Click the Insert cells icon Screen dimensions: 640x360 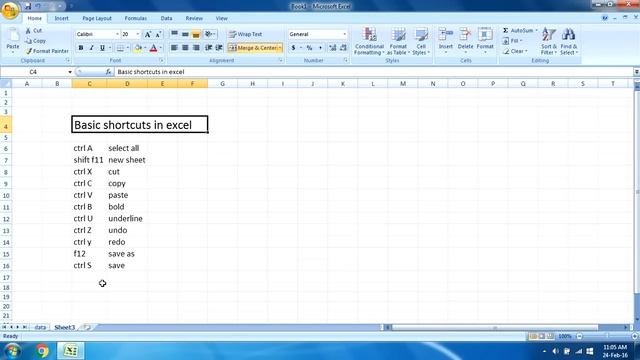coord(446,34)
